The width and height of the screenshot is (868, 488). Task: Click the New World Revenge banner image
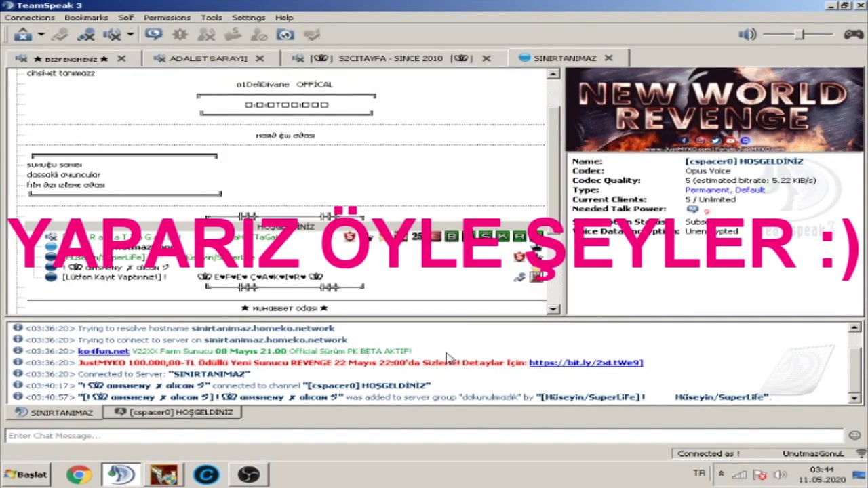715,110
